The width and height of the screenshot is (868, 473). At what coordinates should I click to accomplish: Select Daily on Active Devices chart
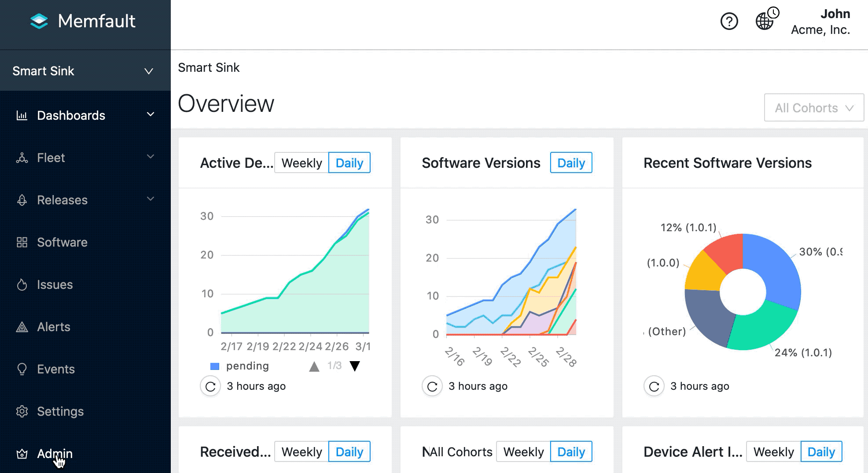point(349,163)
